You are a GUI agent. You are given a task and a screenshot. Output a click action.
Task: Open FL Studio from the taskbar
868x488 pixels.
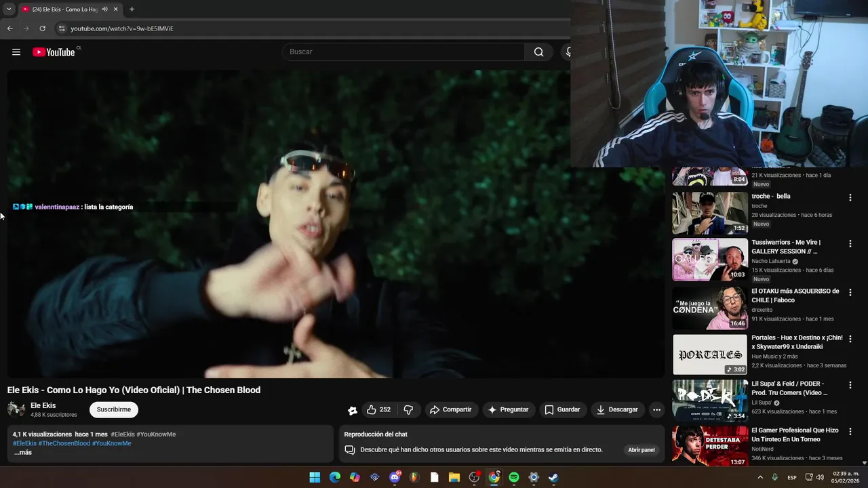click(x=414, y=477)
